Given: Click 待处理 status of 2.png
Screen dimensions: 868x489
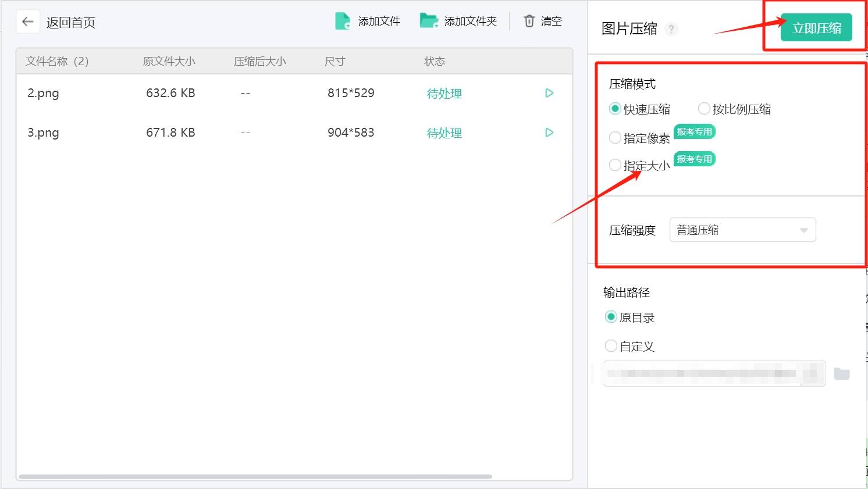Looking at the screenshot, I should point(444,94).
